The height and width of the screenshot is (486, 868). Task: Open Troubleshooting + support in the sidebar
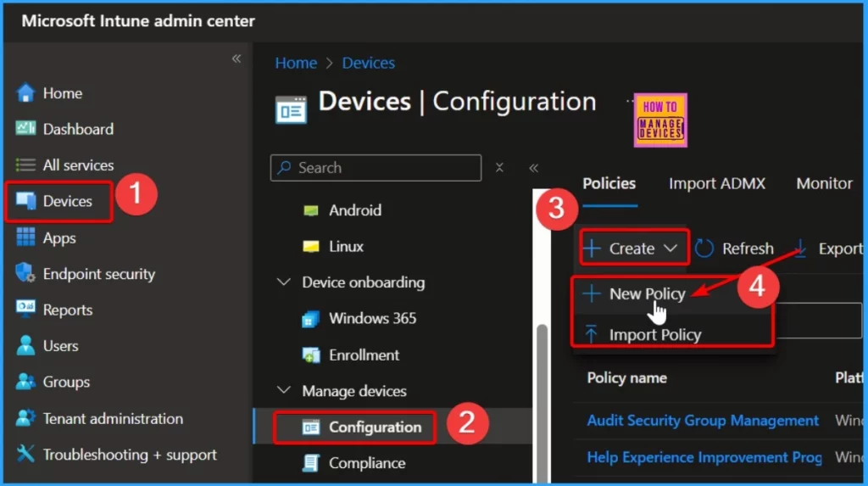point(115,455)
